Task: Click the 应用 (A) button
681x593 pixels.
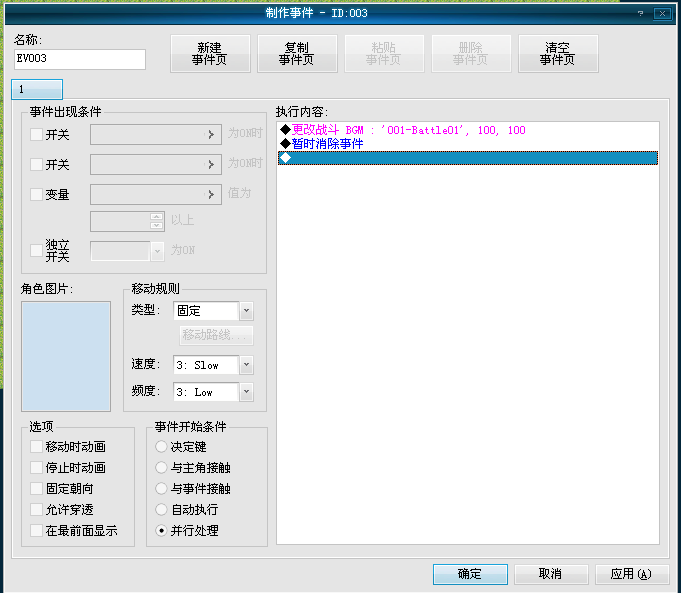Action: tap(632, 574)
